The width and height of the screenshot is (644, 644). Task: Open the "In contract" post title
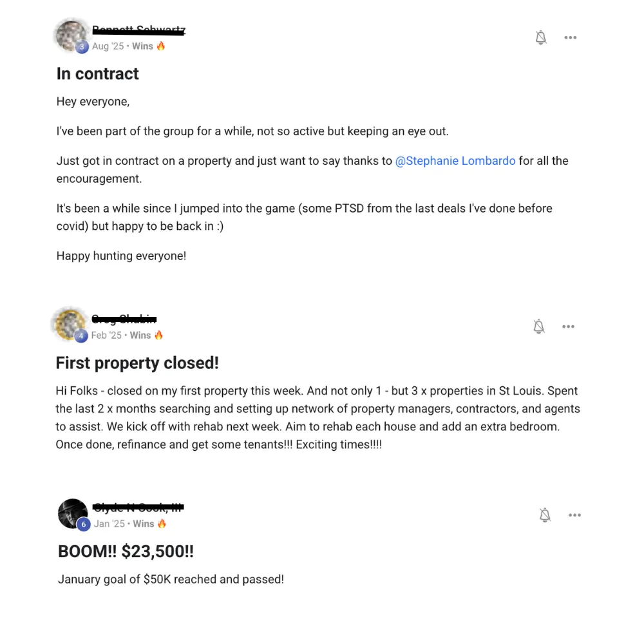click(x=97, y=74)
